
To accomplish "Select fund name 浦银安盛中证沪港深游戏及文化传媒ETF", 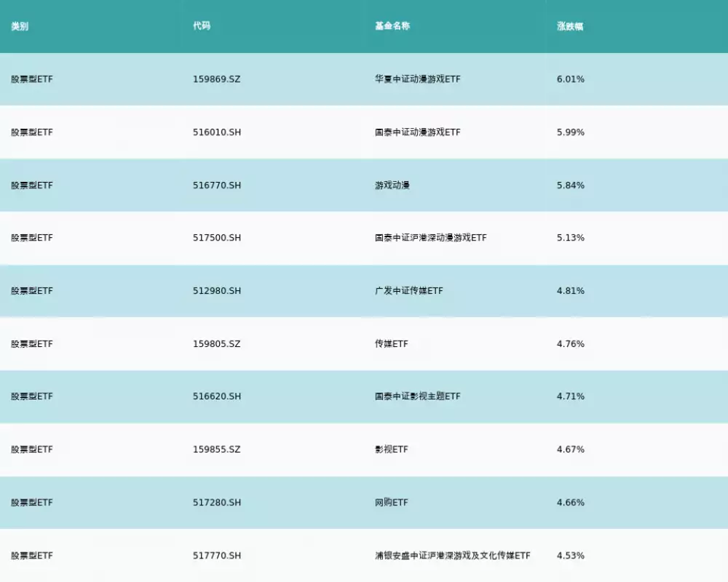I will coord(452,556).
